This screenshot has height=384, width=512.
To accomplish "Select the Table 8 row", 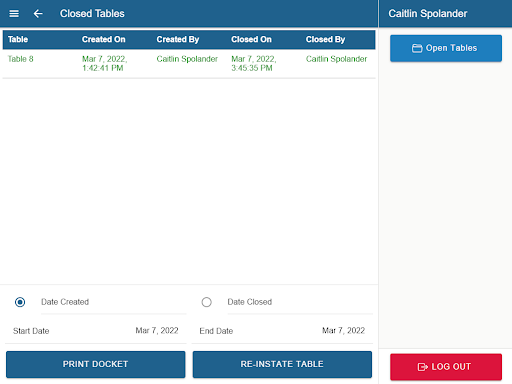I will pos(189,64).
